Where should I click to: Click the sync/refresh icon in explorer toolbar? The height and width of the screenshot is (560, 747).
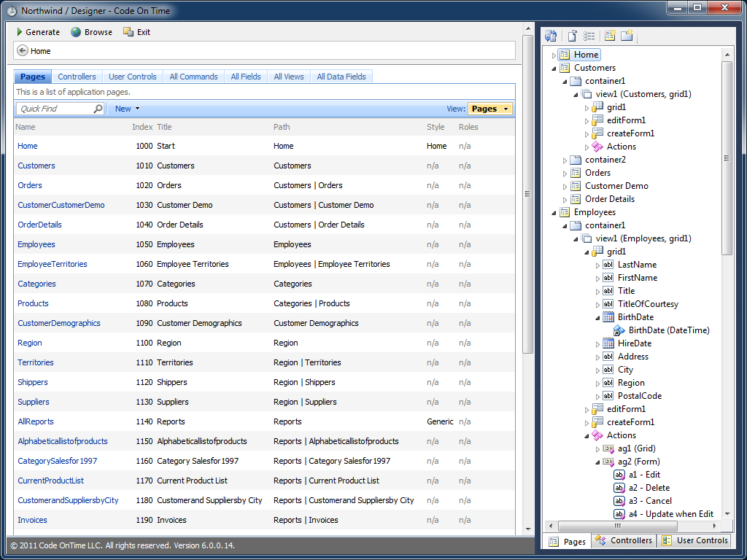pos(551,36)
